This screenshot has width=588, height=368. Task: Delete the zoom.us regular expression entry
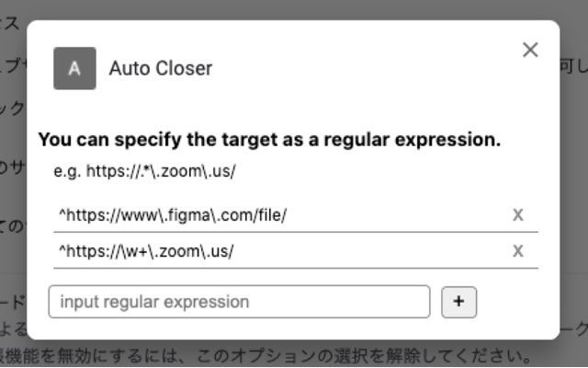pos(518,251)
